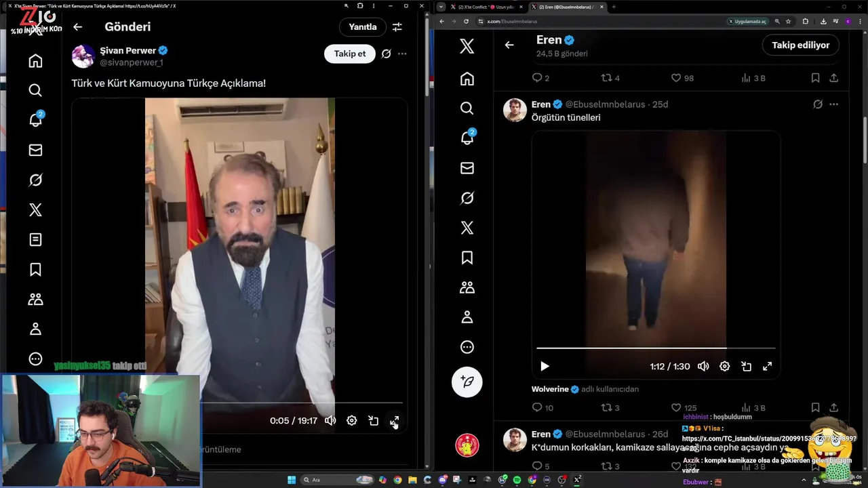Open more options on Şivan Perwer post

pyautogui.click(x=402, y=54)
